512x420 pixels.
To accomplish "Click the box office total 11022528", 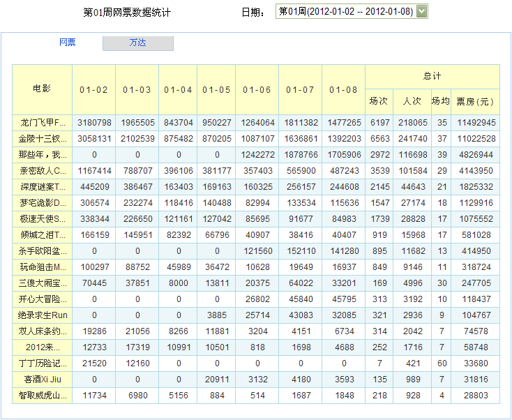I will click(x=476, y=139).
